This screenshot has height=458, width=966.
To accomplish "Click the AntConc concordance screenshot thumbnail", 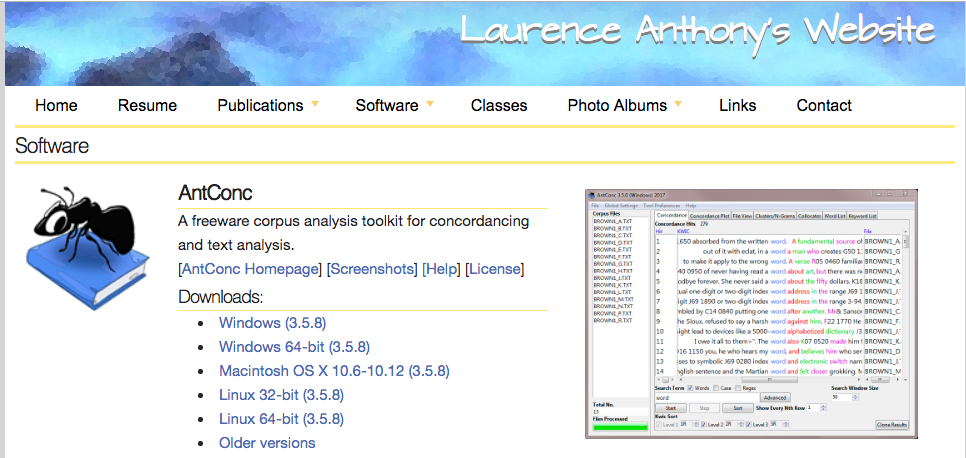I will (751, 314).
